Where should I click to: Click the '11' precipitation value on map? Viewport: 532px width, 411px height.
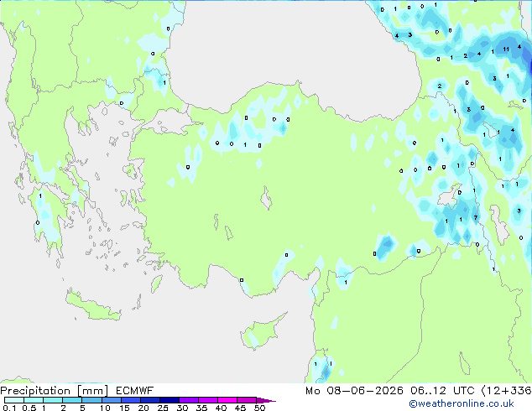[x=506, y=49]
